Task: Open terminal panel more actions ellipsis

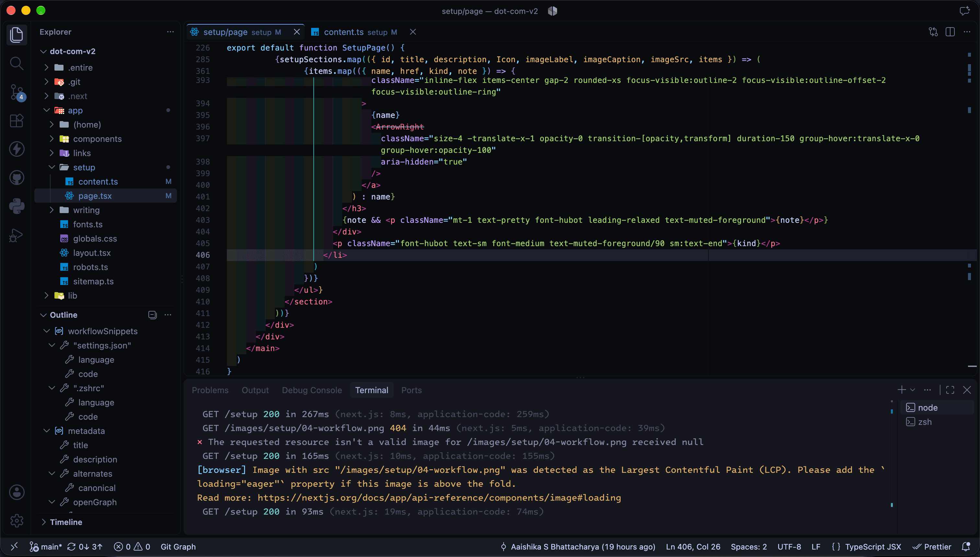Action: (927, 390)
